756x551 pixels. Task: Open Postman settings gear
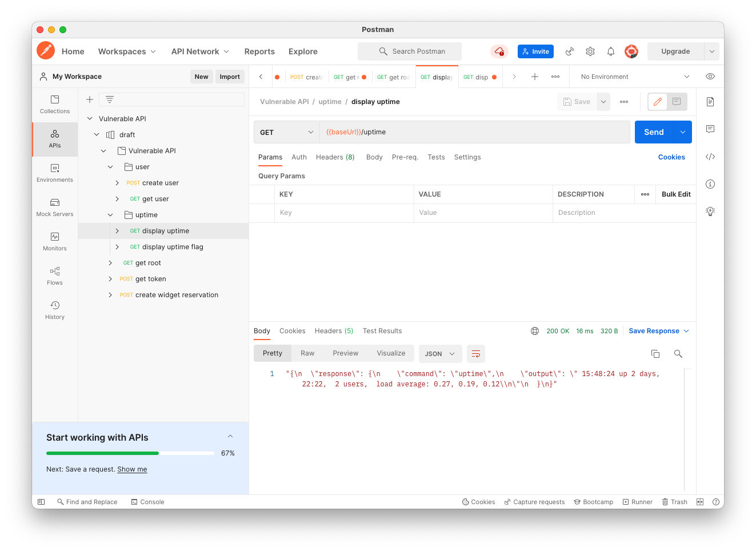tap(590, 51)
